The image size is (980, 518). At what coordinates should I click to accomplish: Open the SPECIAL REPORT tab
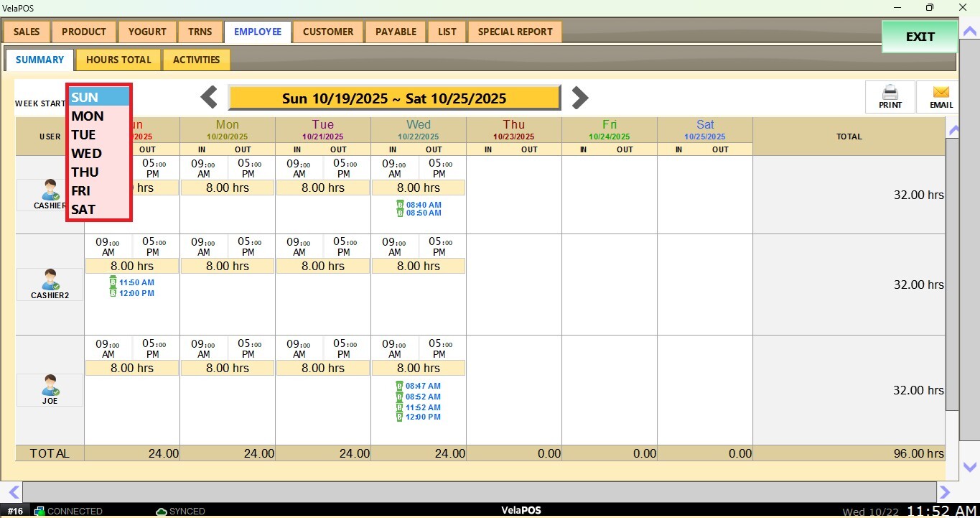[515, 32]
